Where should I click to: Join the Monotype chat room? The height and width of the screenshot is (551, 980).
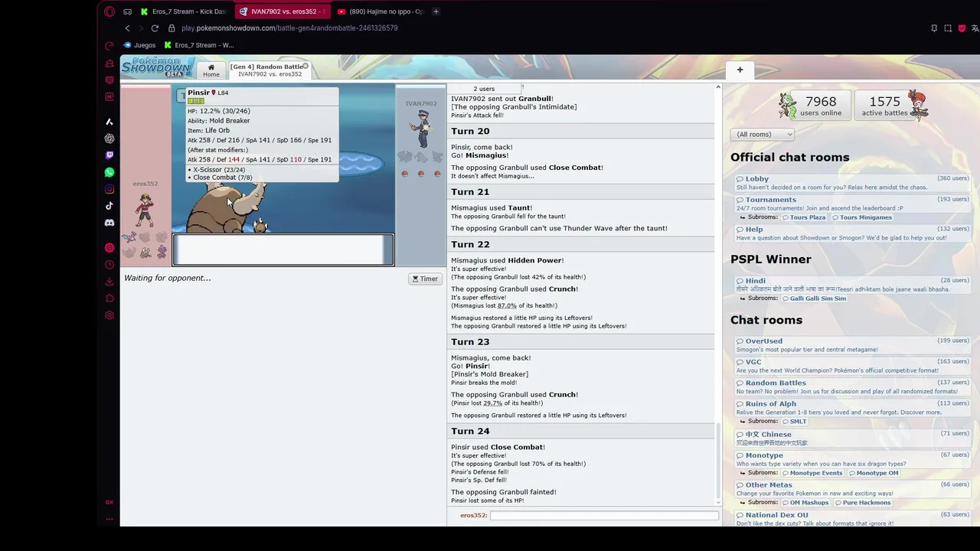coord(852,459)
